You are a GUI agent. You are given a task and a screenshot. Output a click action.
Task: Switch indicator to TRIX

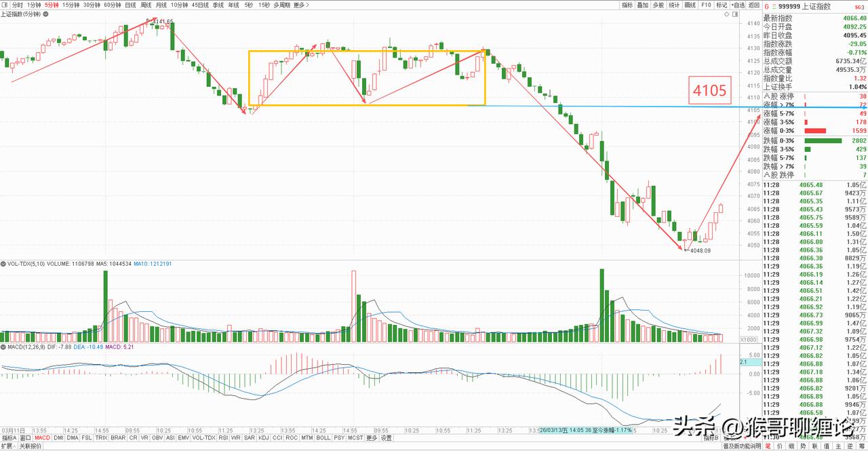pyautogui.click(x=101, y=438)
